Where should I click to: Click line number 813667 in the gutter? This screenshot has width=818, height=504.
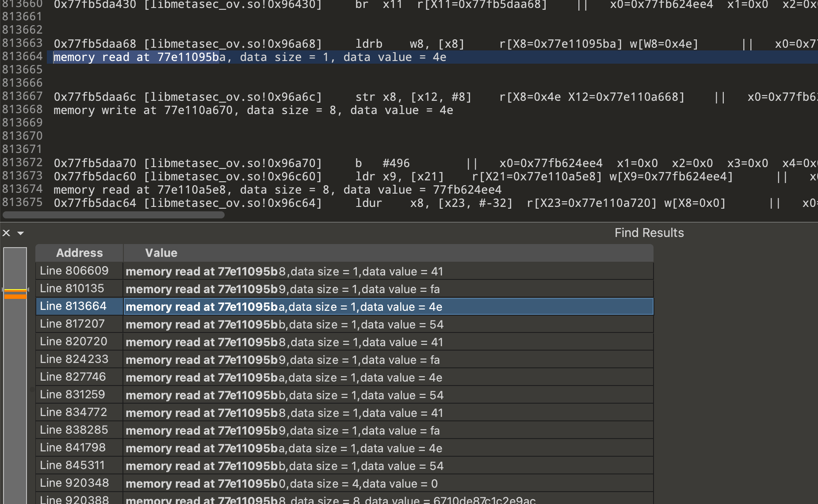point(22,96)
